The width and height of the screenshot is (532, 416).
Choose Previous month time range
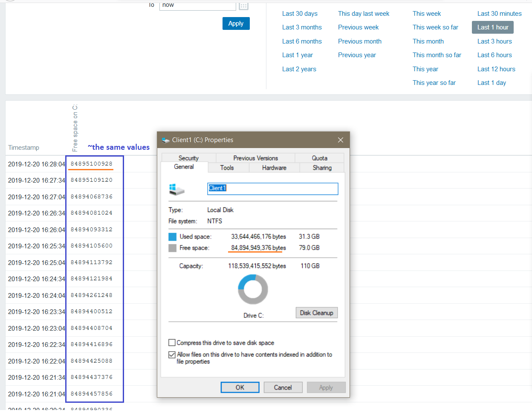pos(359,41)
